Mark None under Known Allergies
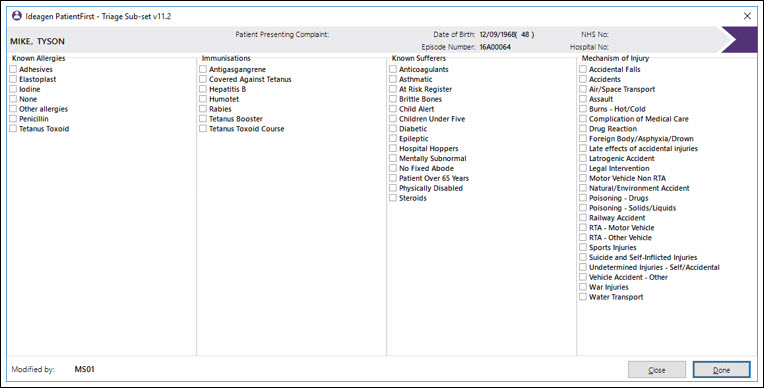 click(x=13, y=99)
